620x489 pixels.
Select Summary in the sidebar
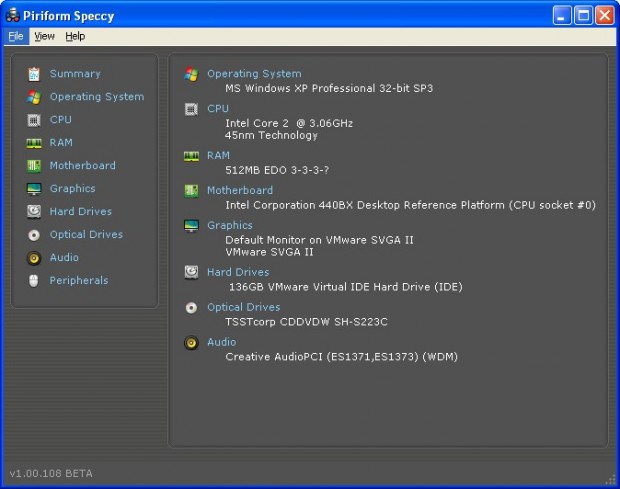coord(75,74)
